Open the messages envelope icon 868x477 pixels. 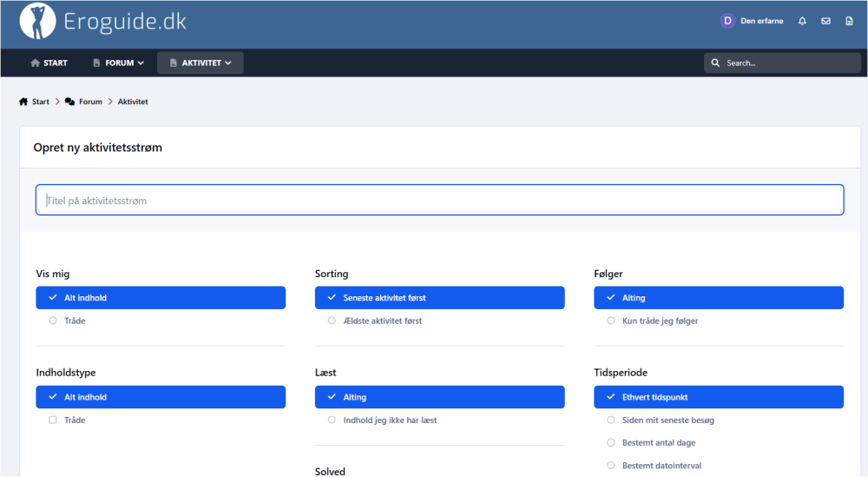[825, 21]
